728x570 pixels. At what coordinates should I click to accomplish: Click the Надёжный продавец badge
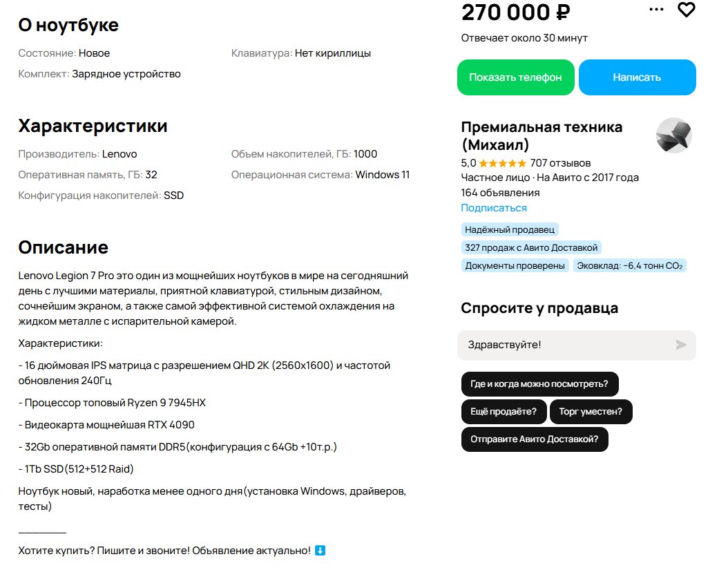point(510,229)
